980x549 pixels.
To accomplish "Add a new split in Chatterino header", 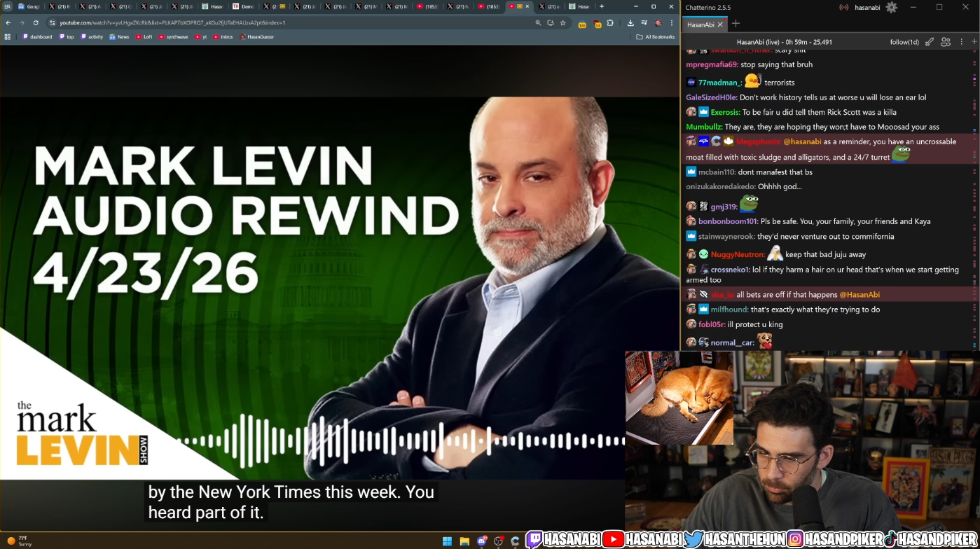I will pyautogui.click(x=974, y=42).
